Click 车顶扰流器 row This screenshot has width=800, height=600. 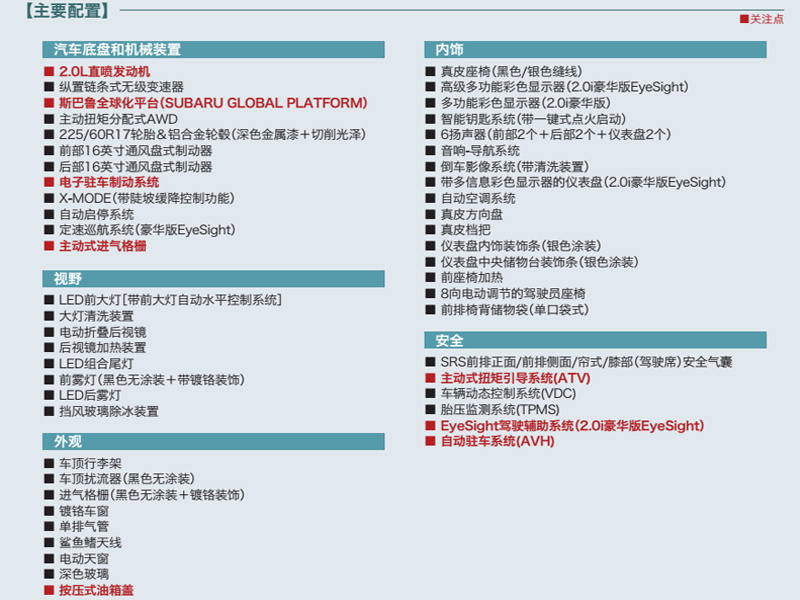click(119, 479)
